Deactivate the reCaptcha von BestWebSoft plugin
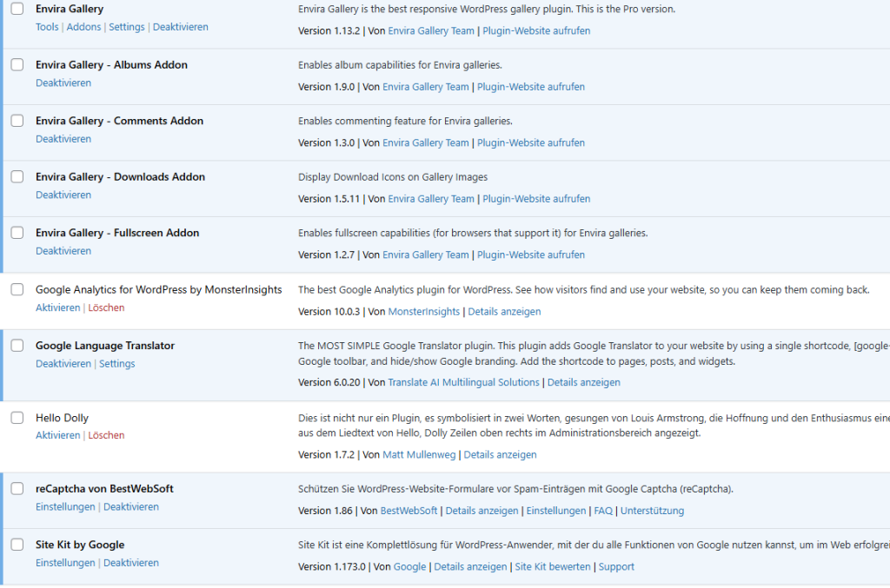 pyautogui.click(x=131, y=507)
